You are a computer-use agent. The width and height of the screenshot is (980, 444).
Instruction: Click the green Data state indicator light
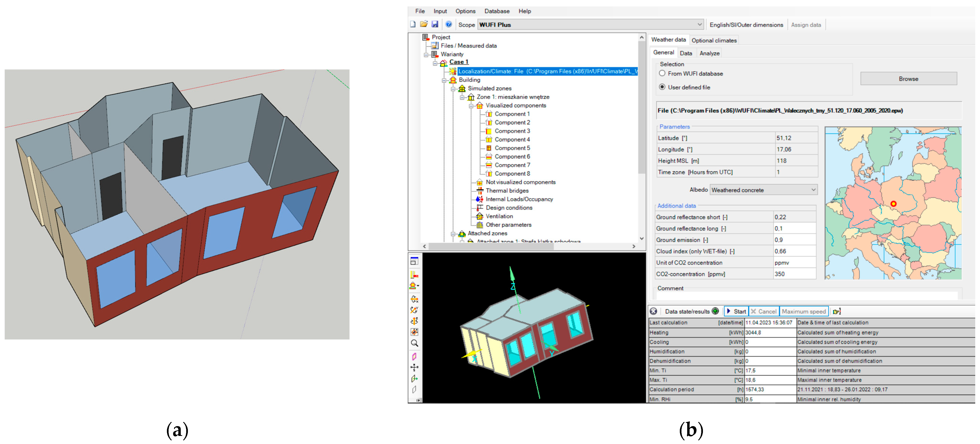[x=715, y=311]
